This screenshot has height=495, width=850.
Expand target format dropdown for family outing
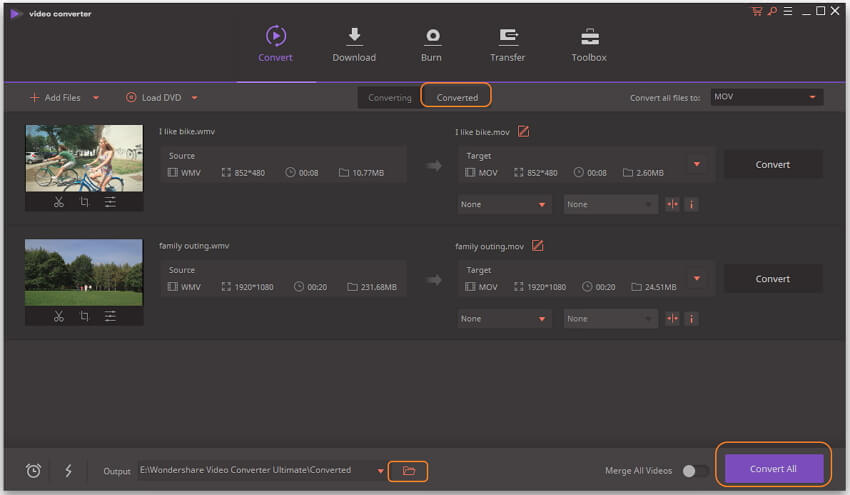coord(697,278)
